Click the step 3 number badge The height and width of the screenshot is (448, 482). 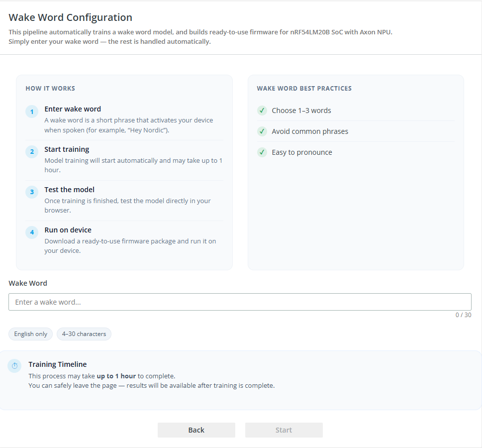coord(32,192)
